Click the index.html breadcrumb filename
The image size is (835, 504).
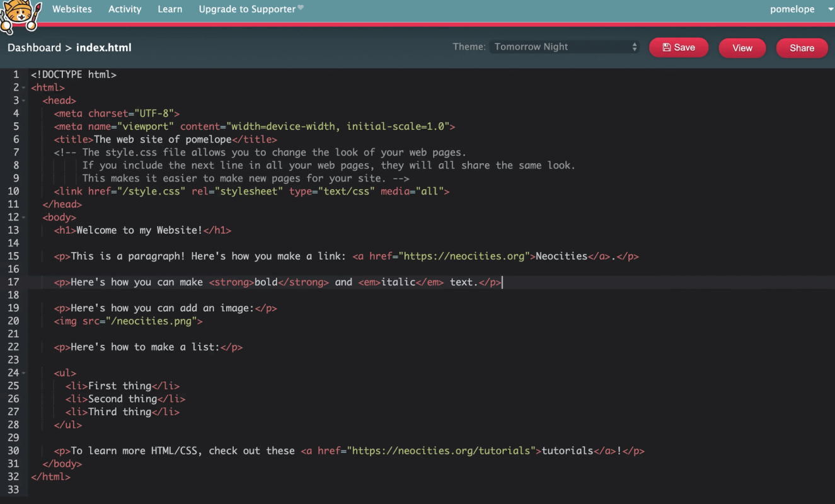click(x=103, y=47)
